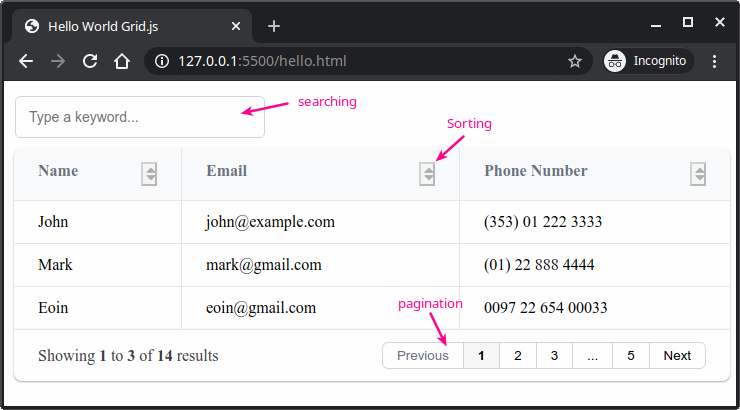Go to pagination page 2

[x=517, y=356]
